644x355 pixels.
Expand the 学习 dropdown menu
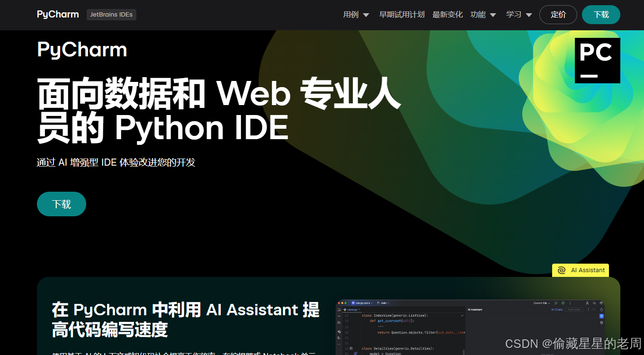(x=519, y=15)
